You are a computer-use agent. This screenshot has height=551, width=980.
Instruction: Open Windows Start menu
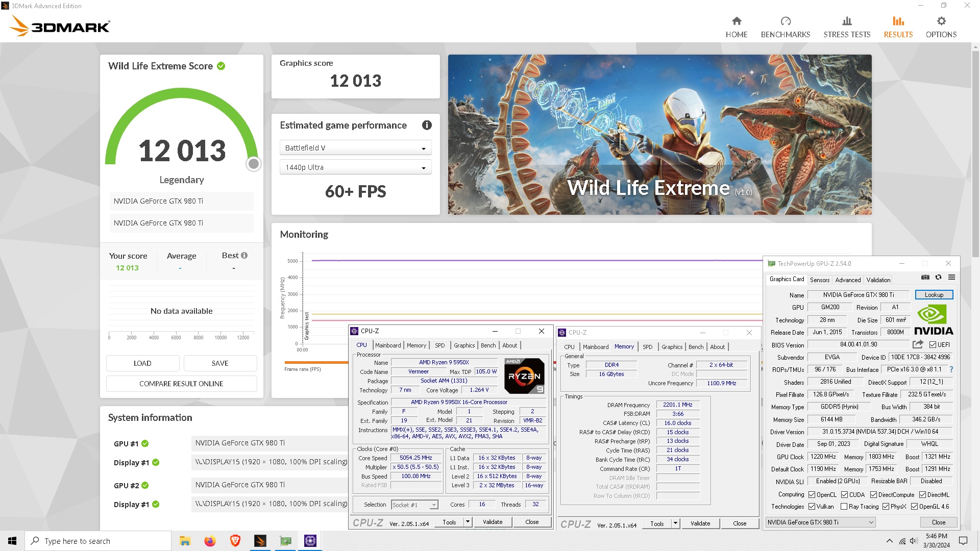[x=12, y=541]
